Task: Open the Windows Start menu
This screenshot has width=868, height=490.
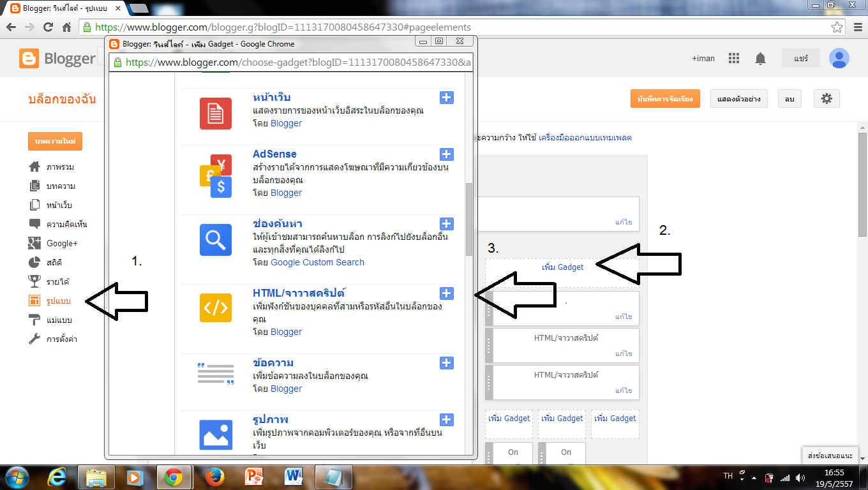Action: pyautogui.click(x=17, y=477)
